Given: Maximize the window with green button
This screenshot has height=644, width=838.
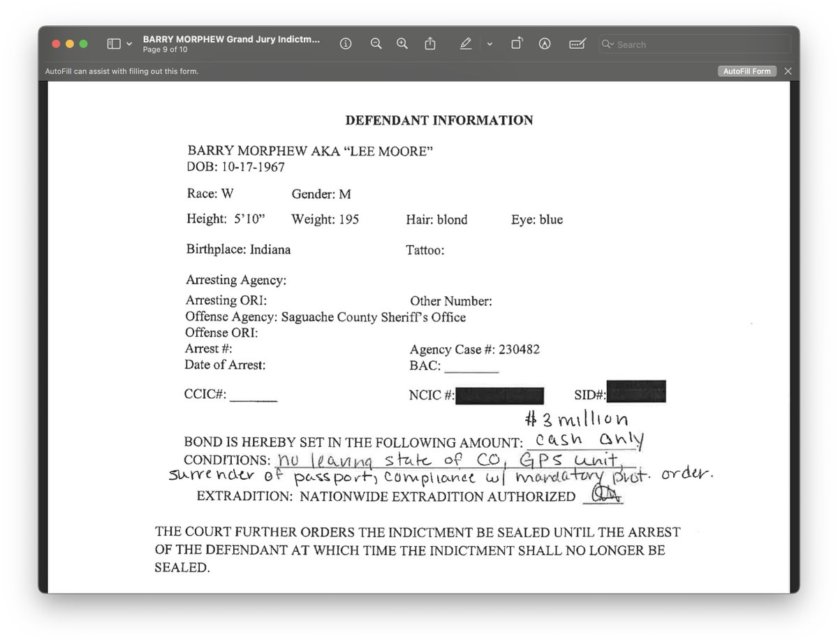Looking at the screenshot, I should [84, 44].
